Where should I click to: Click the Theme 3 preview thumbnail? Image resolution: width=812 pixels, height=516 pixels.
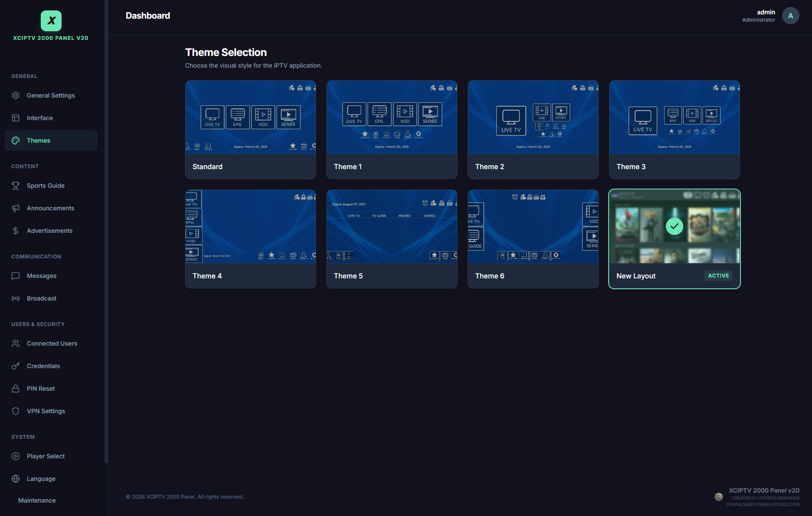[674, 118]
